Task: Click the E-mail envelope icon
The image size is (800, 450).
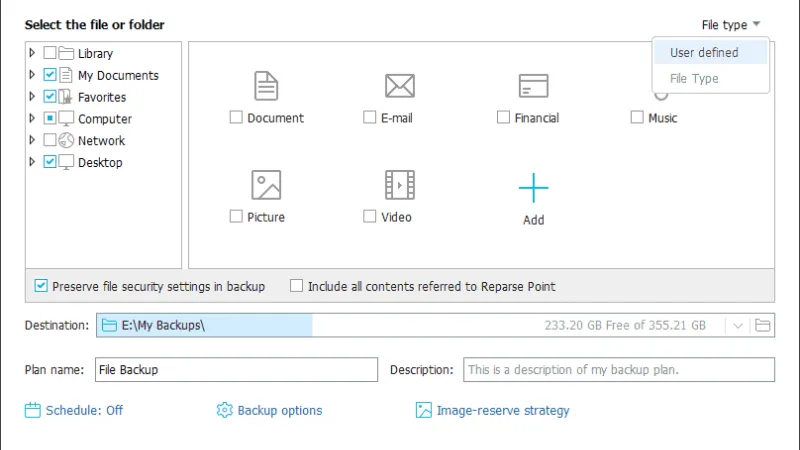Action: click(399, 86)
